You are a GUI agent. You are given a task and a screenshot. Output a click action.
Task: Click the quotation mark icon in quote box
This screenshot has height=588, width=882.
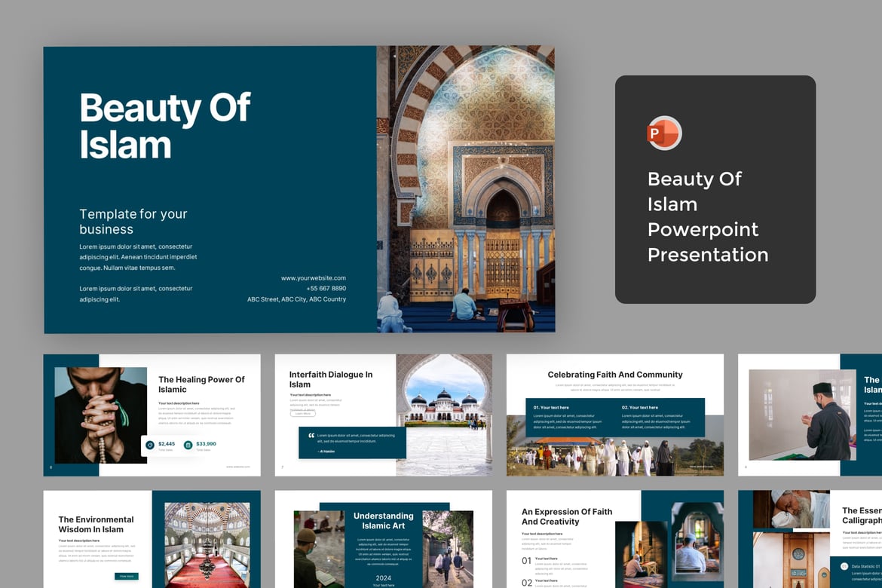tap(311, 436)
